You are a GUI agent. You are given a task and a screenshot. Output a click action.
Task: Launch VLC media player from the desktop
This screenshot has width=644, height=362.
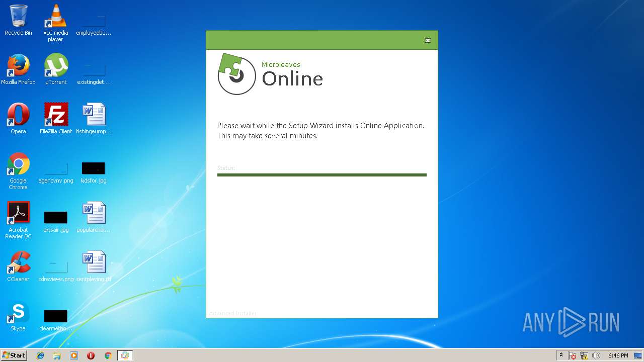55,23
